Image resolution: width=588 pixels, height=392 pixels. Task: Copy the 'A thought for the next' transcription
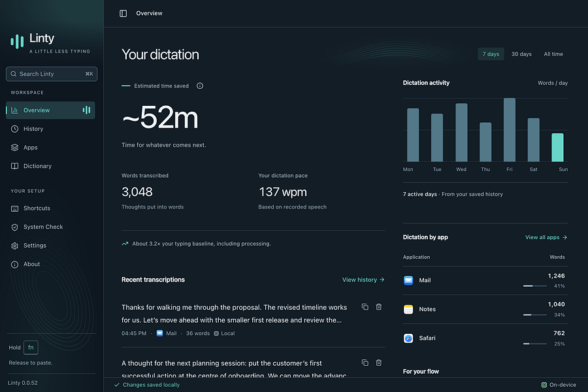tap(365, 363)
